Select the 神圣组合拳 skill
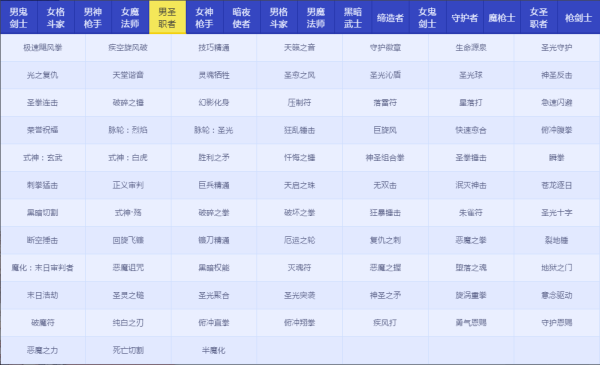This screenshot has width=600, height=365. point(385,158)
